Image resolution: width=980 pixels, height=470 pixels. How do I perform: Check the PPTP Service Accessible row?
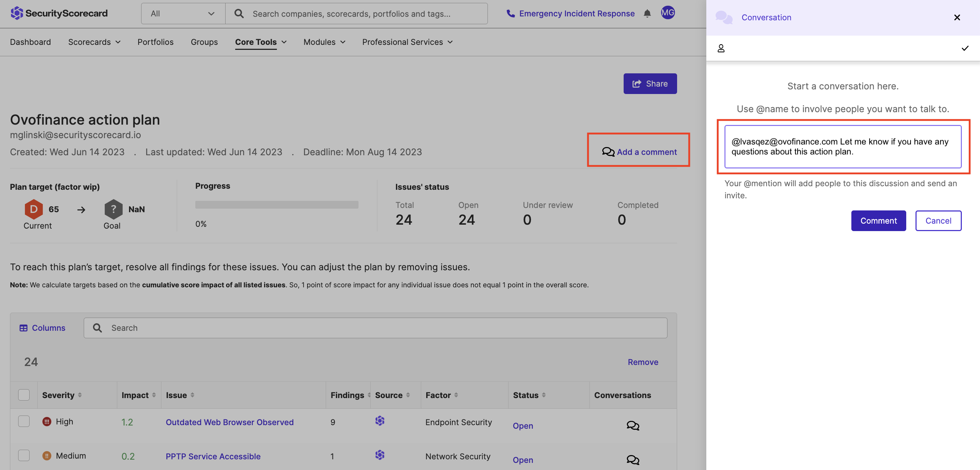[24, 455]
